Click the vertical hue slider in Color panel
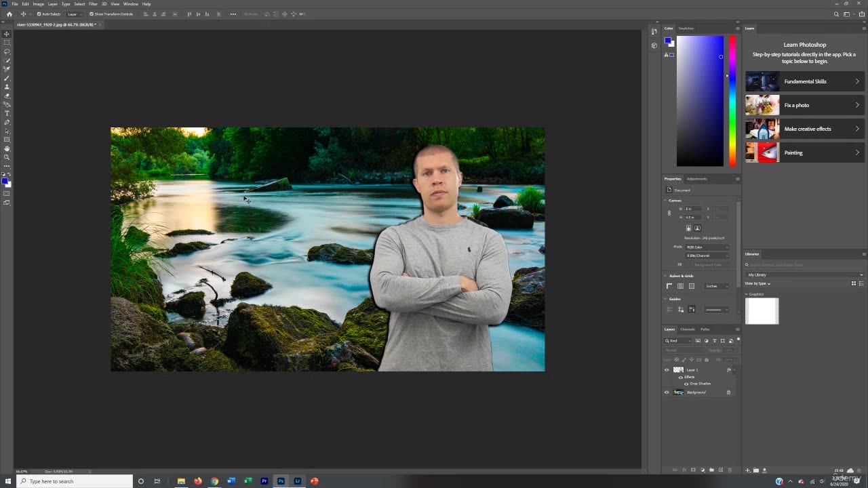 pos(732,101)
